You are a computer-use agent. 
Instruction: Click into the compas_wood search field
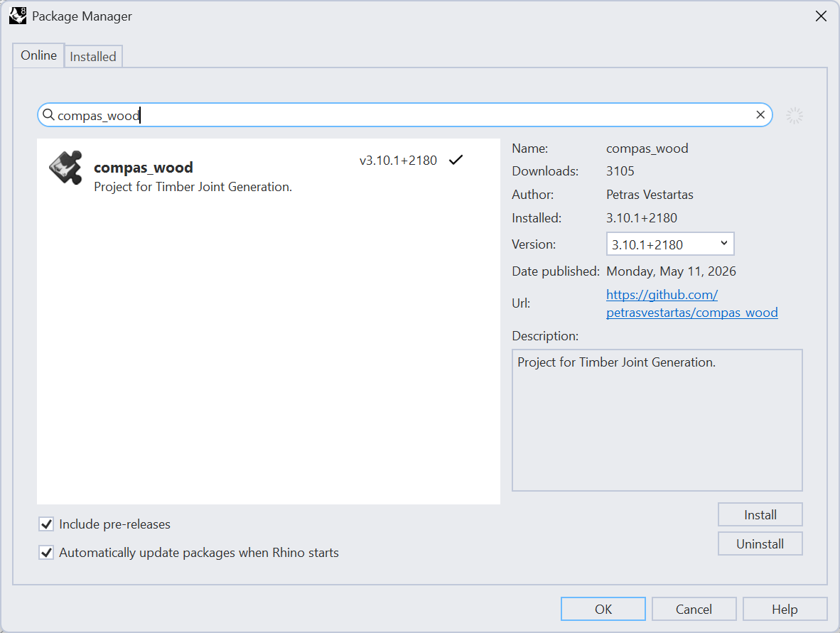point(404,115)
